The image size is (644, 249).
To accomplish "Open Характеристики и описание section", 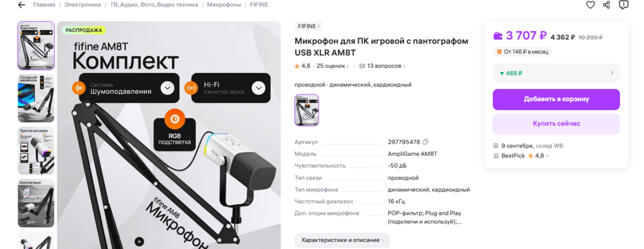I will click(342, 240).
